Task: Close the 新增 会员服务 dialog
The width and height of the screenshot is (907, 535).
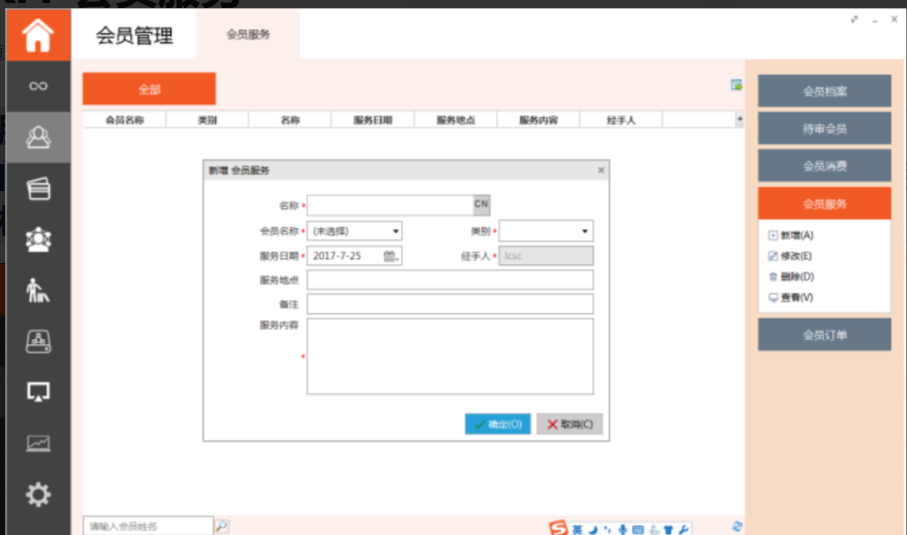Action: (x=601, y=170)
